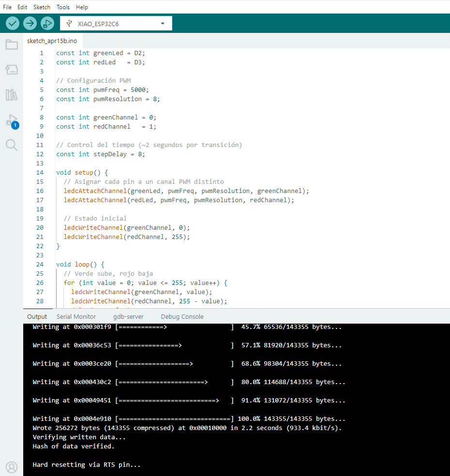
Task: Open the Sketch menu
Action: coord(42,7)
